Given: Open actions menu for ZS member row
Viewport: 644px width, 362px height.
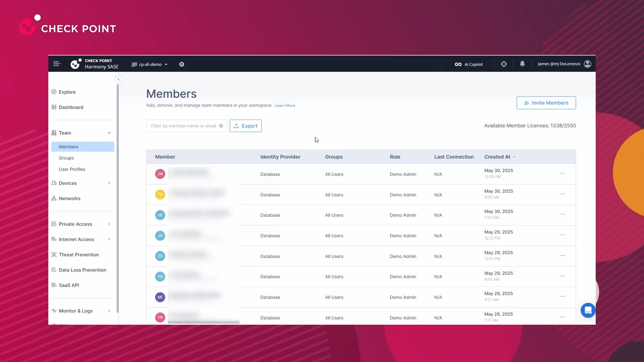Looking at the screenshot, I should [x=562, y=256].
